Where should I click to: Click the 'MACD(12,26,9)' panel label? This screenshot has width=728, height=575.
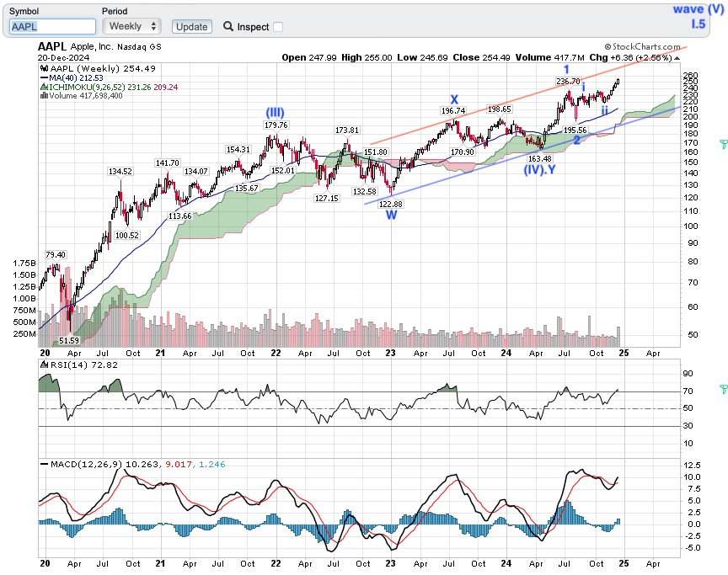[86, 464]
